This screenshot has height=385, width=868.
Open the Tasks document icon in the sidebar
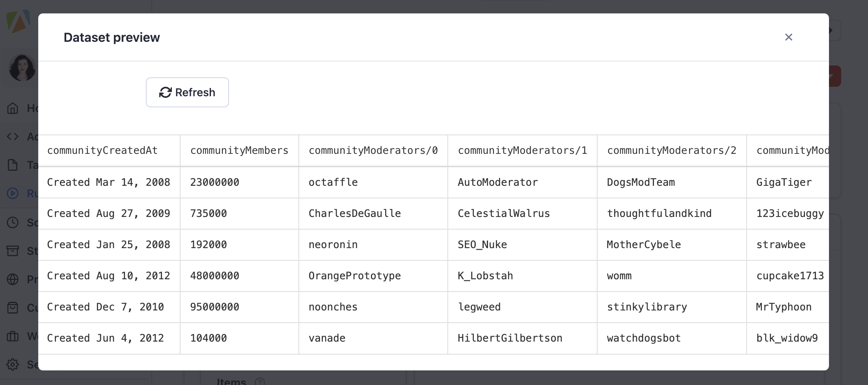(x=13, y=165)
